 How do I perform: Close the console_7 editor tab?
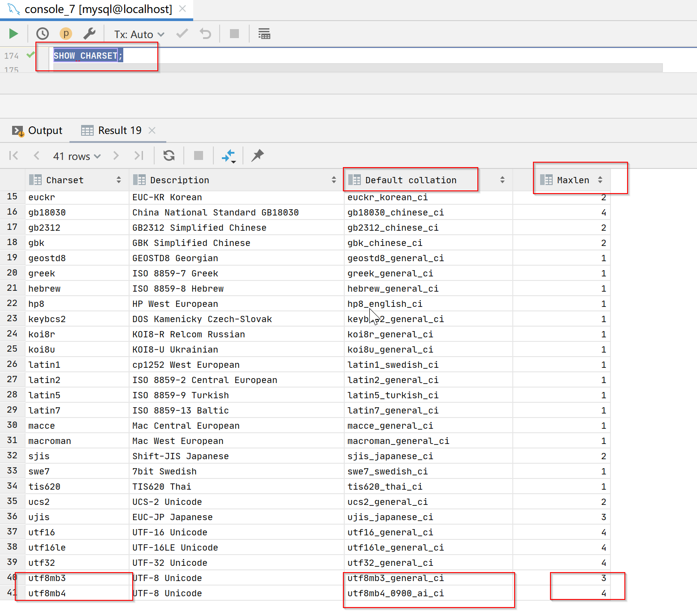[x=182, y=9]
